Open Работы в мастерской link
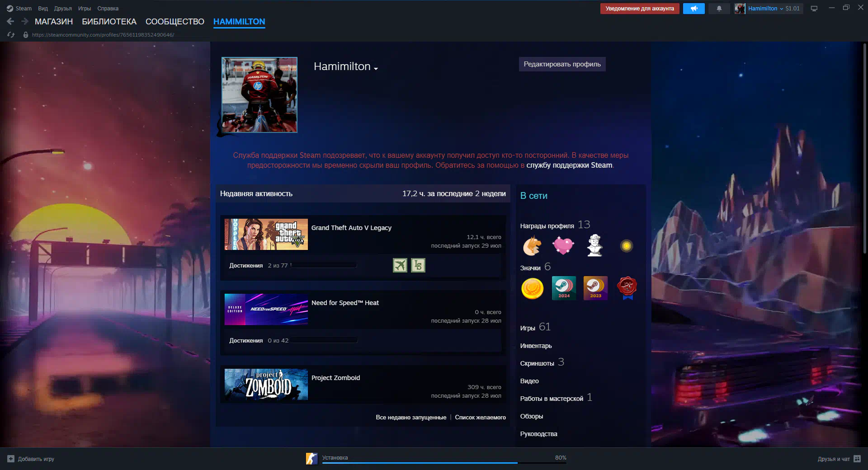Screen dimensions: 868x470 click(552, 399)
